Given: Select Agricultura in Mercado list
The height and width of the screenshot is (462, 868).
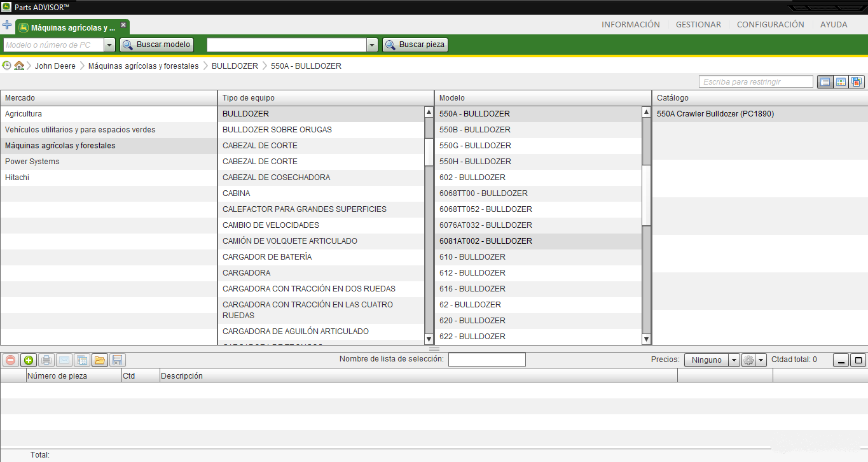Looking at the screenshot, I should point(109,114).
